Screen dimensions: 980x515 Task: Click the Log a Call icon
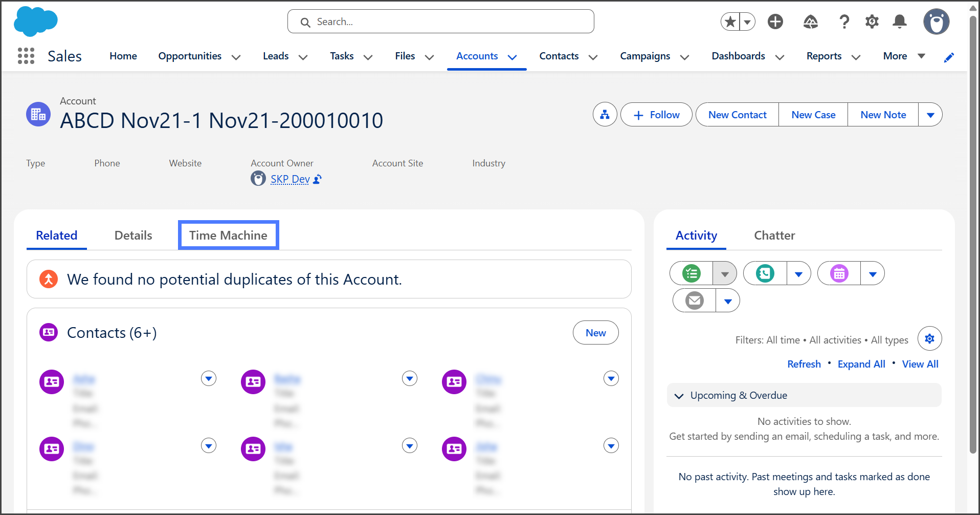point(765,273)
